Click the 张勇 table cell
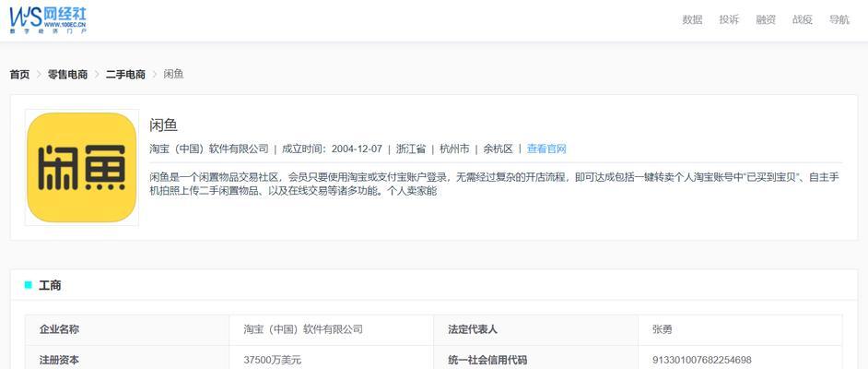Viewport: 868px width, 369px height. [663, 329]
